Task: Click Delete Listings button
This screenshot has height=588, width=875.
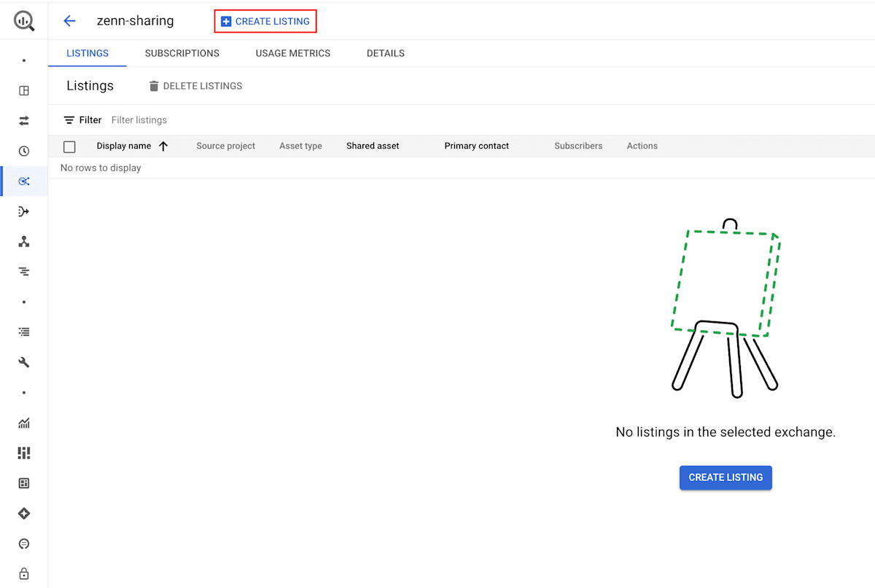Action: (x=195, y=86)
